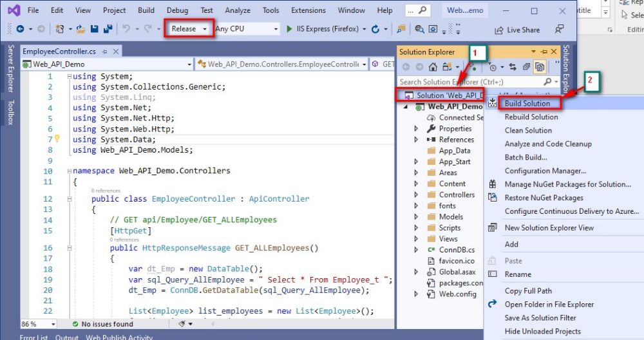Image resolution: width=644 pixels, height=340 pixels.
Task: Pin the Solution Explorer panel
Action: [544, 52]
